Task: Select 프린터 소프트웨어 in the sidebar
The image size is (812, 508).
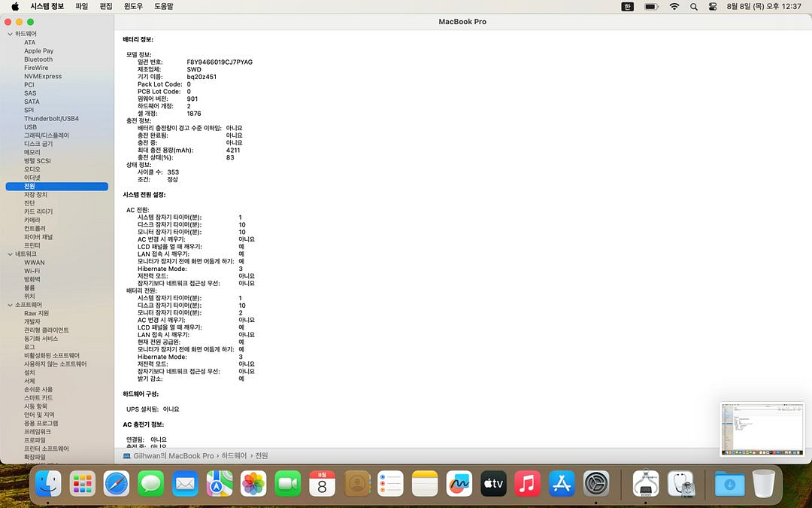Action: tap(47, 449)
